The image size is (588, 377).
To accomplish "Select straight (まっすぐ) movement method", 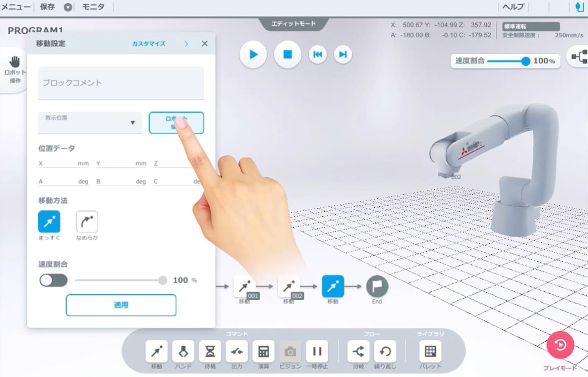I will tap(49, 222).
